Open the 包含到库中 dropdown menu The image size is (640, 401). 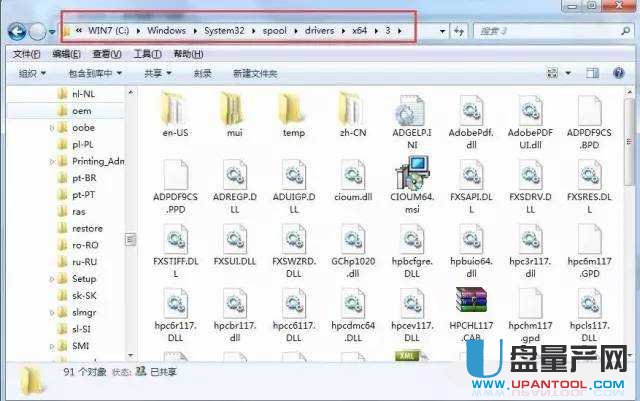(96, 73)
